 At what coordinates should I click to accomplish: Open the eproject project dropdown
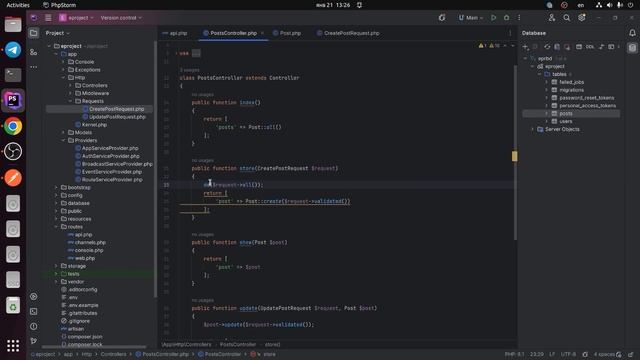click(x=76, y=18)
